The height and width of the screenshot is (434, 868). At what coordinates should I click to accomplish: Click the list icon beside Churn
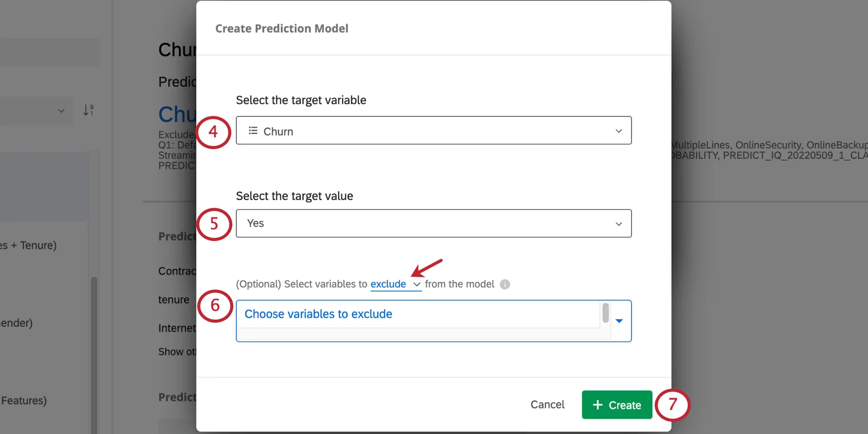click(x=253, y=131)
